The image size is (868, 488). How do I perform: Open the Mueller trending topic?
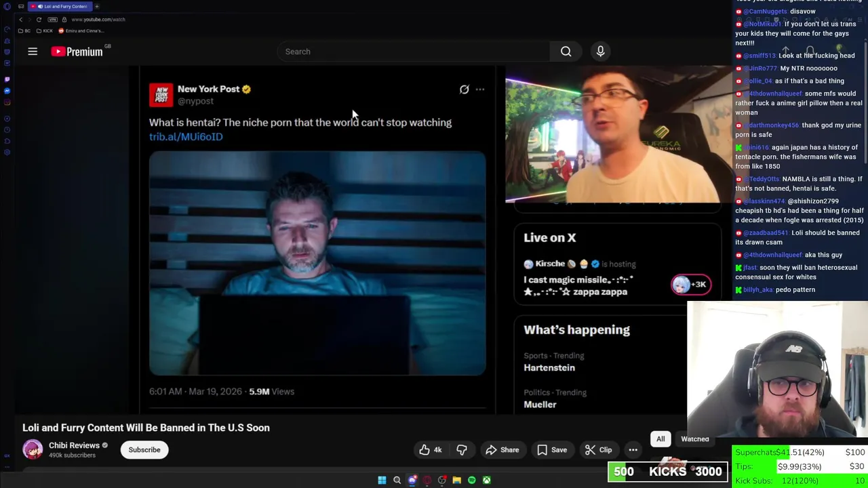540,405
